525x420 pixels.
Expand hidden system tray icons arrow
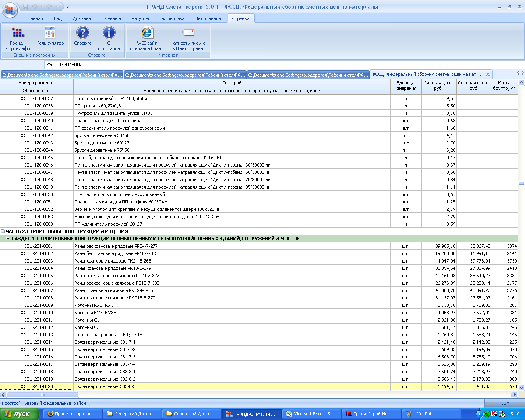[x=479, y=414]
